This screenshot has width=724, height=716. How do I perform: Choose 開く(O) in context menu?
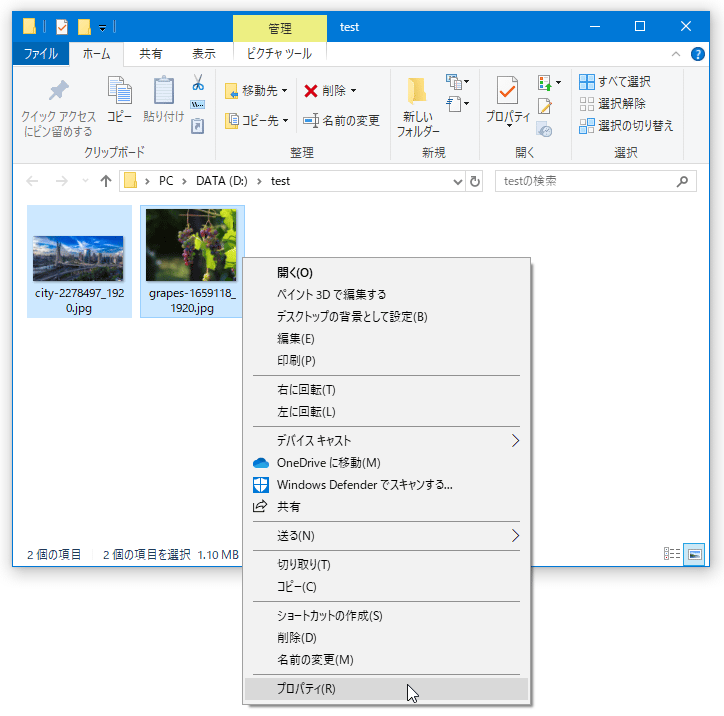click(x=386, y=272)
